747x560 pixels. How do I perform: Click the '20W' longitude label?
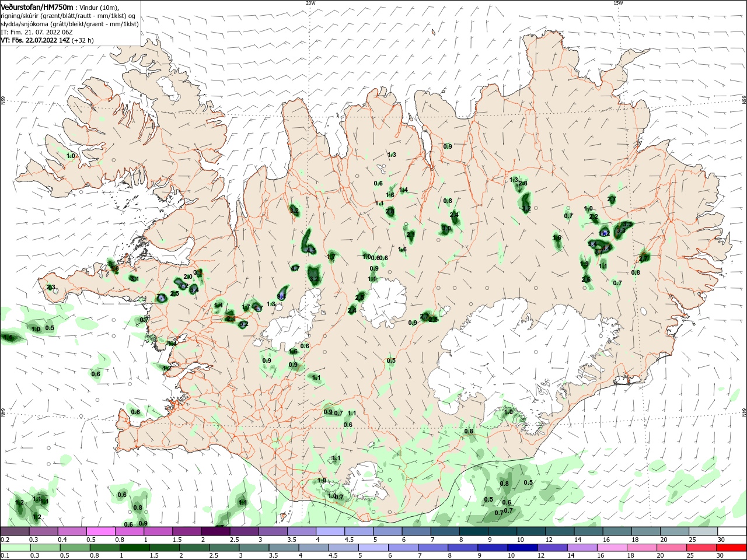tap(310, 3)
